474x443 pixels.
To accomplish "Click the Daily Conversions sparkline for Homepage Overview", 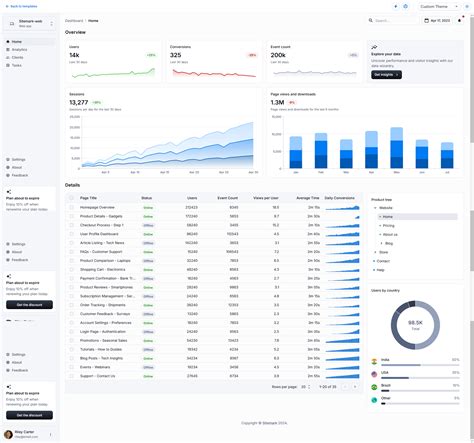I will coord(342,208).
